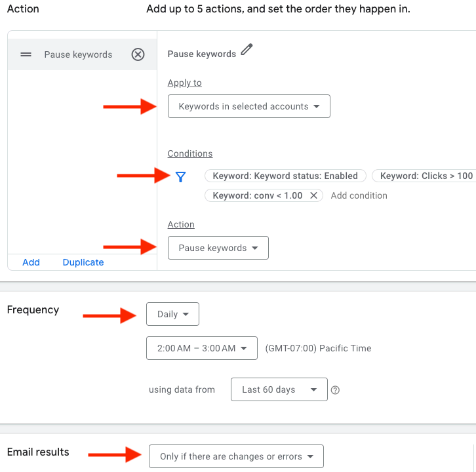Change the 2:00 AM – 3:00 AM time slot
Viewport: 476px width, 472px height.
tap(201, 348)
